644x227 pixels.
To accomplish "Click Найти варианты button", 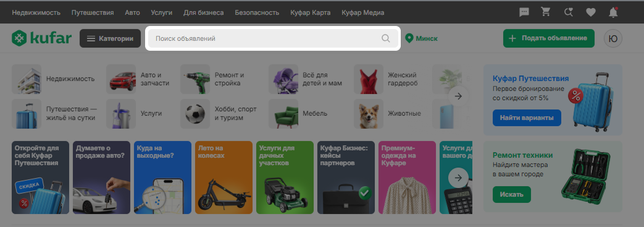I will click(x=527, y=118).
